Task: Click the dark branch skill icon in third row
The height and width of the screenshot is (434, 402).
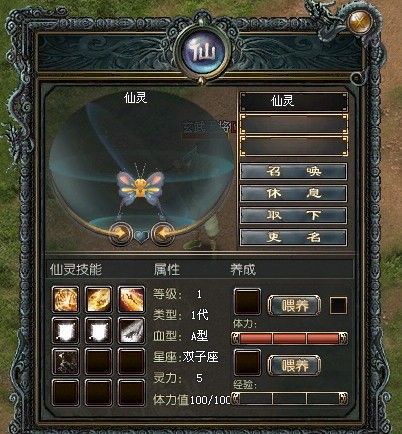Action: pyautogui.click(x=66, y=361)
